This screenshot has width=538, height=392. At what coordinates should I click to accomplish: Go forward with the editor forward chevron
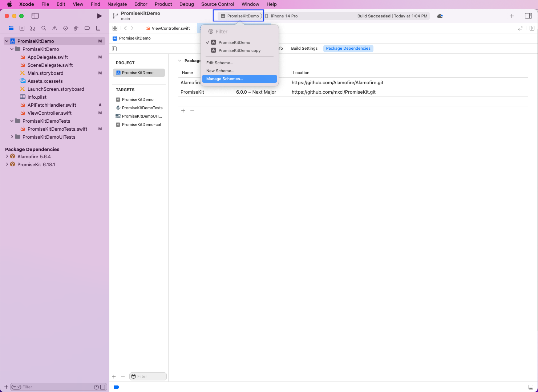click(x=132, y=28)
